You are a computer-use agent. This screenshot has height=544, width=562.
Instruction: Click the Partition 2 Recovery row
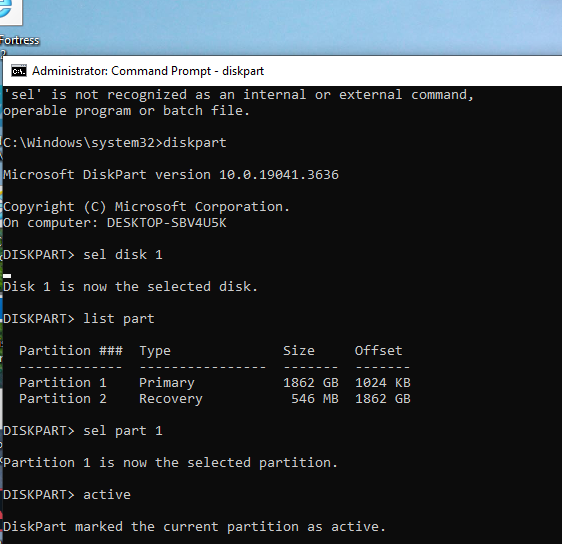(215, 399)
